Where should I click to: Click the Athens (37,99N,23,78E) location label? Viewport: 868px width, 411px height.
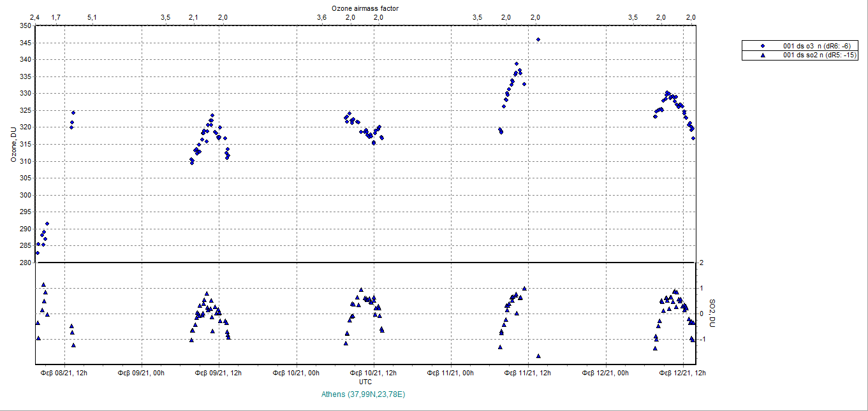pyautogui.click(x=365, y=394)
